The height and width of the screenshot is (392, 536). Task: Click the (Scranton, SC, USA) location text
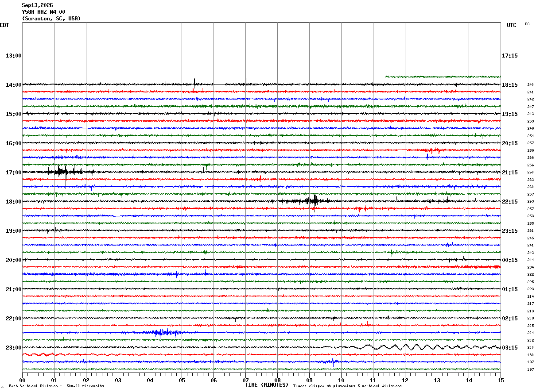click(x=51, y=19)
